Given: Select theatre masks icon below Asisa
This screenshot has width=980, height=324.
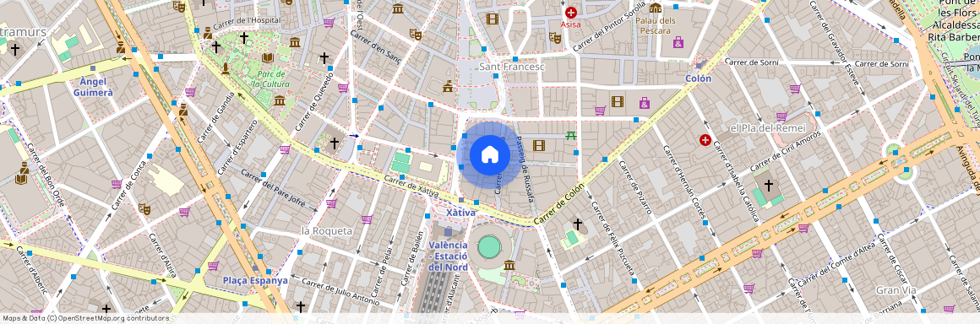Looking at the screenshot, I should coord(554,37).
